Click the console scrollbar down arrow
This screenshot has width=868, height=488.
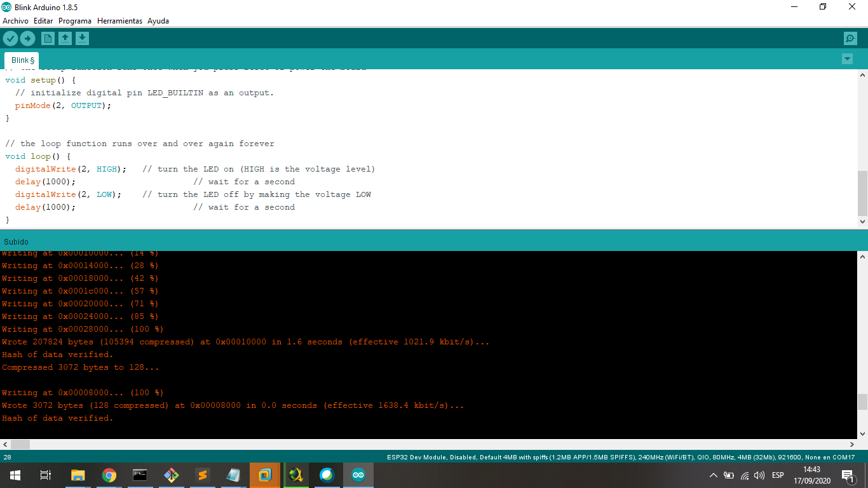tap(862, 433)
